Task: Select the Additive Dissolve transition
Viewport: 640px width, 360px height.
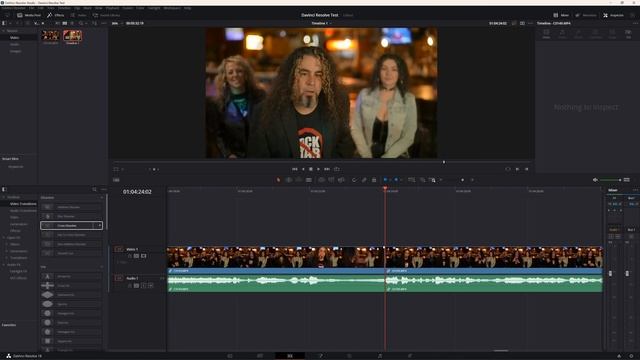Action: point(71,207)
